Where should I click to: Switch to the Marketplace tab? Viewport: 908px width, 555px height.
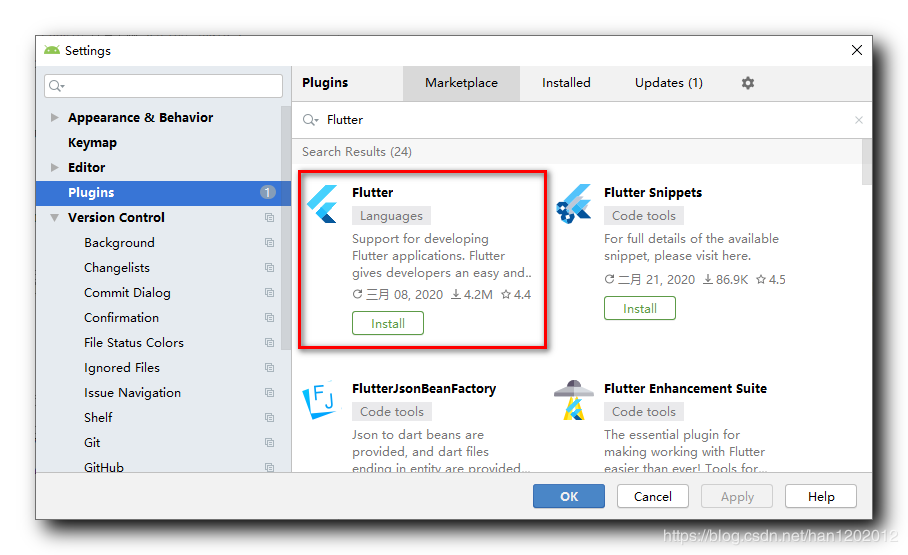click(462, 83)
